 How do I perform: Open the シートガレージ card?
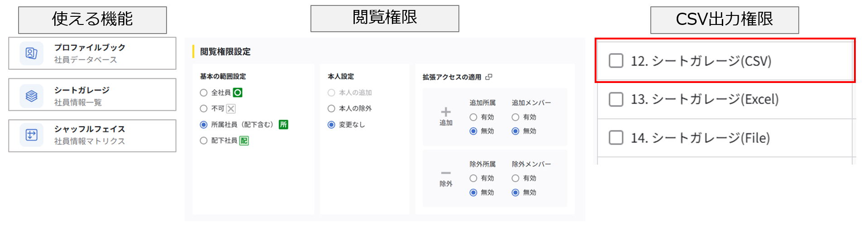click(x=92, y=95)
